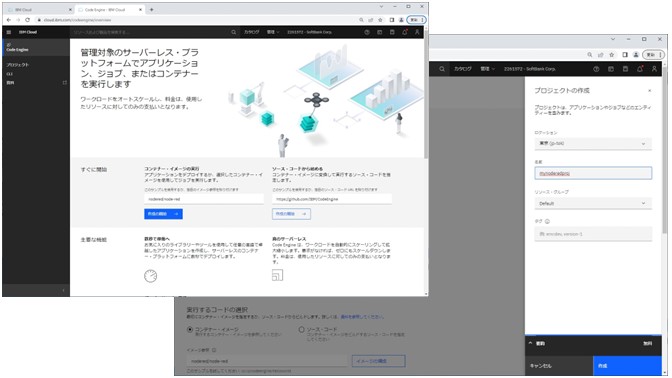Screen dimensions: 672x378
Task: Open location dropdown showing Tokyo (jp-tok)
Action: click(x=593, y=144)
